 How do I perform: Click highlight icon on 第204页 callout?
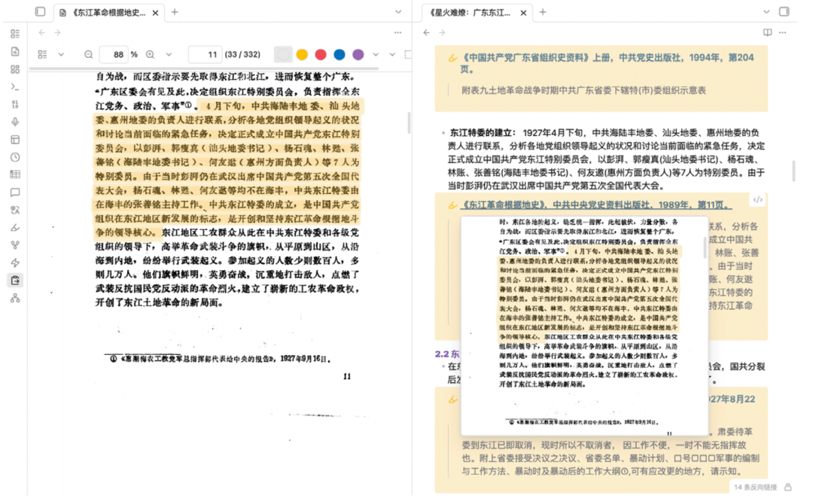[452, 58]
